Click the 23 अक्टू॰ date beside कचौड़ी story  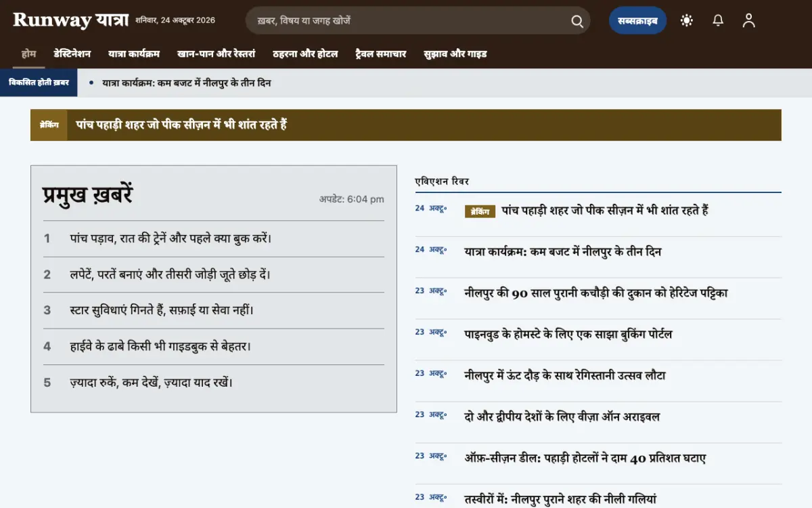pos(431,291)
